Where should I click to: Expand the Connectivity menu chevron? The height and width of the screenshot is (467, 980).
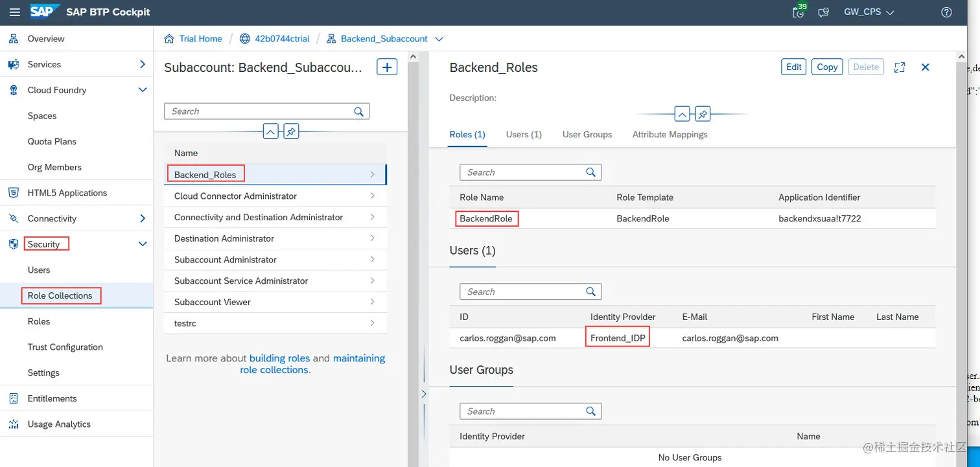click(x=143, y=218)
